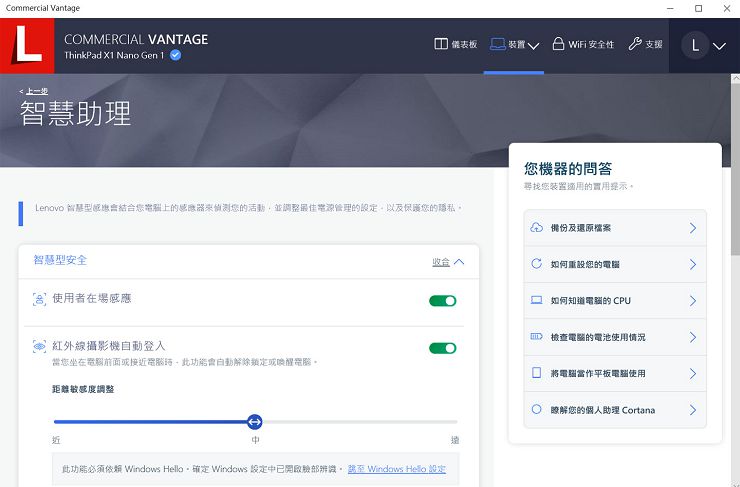Click the infrared camera eye icon
Viewport: 740px width, 487px height.
pos(39,346)
